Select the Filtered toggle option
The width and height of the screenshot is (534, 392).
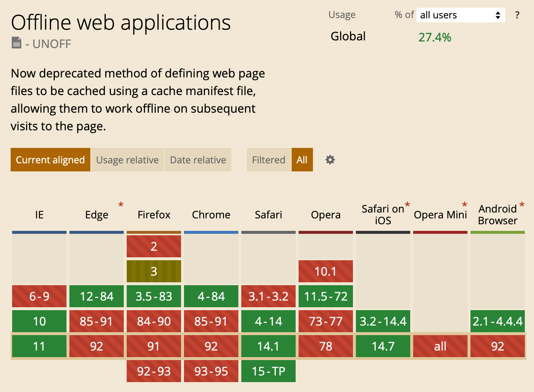coord(268,160)
